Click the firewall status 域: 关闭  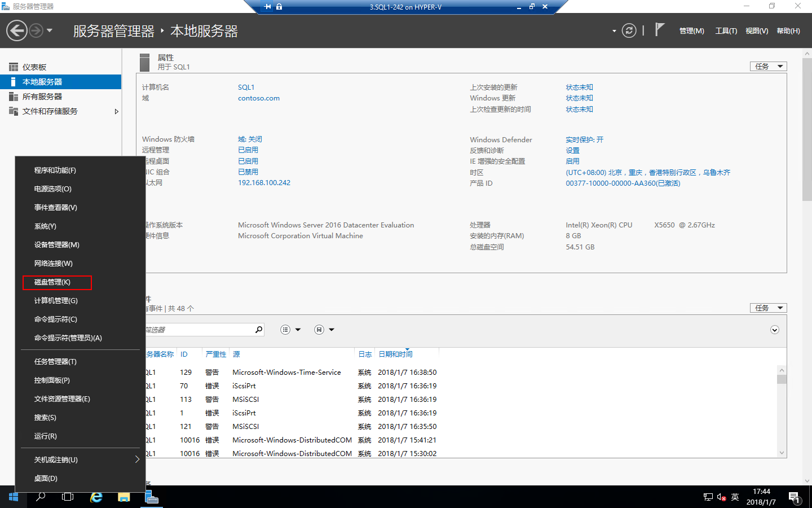250,139
